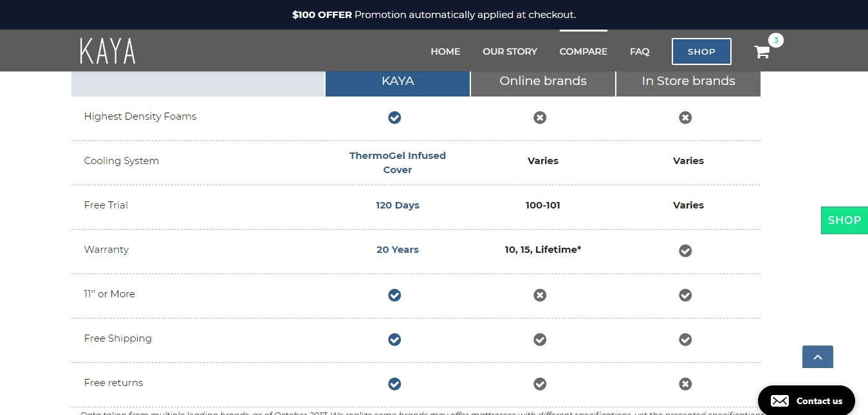Open the shopping cart icon
The width and height of the screenshot is (868, 415).
pyautogui.click(x=762, y=52)
